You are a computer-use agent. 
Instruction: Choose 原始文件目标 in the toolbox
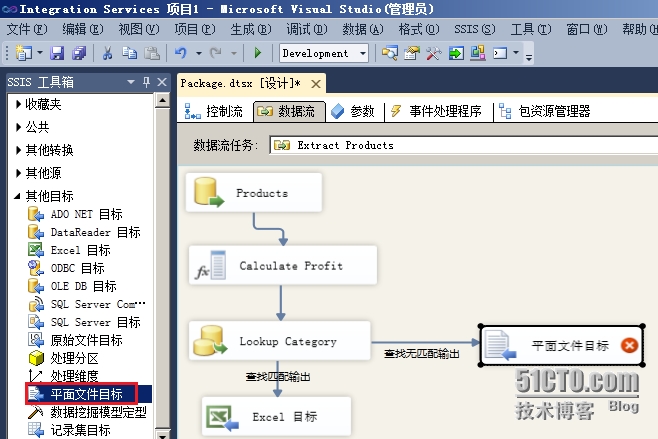tap(76, 340)
